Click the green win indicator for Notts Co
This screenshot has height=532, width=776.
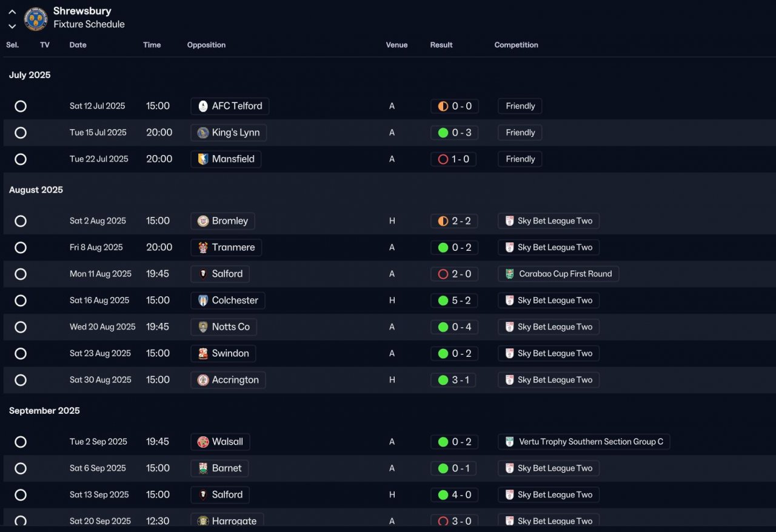[x=443, y=327]
